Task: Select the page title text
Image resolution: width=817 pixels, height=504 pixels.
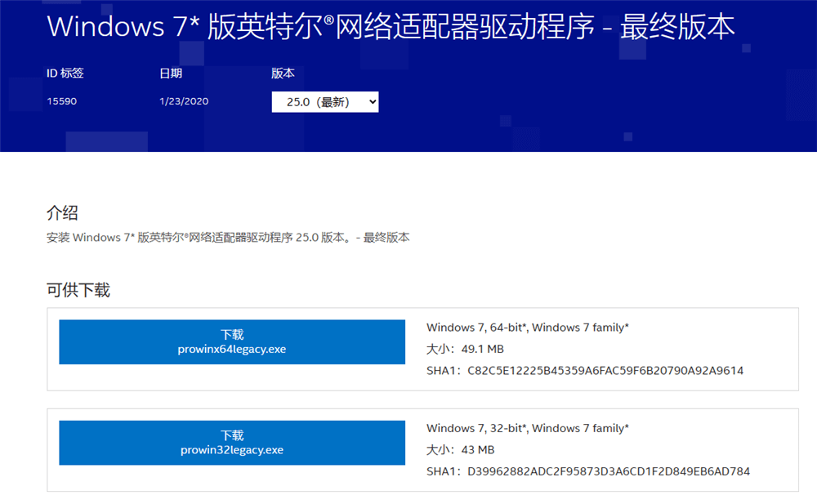Action: pos(391,27)
